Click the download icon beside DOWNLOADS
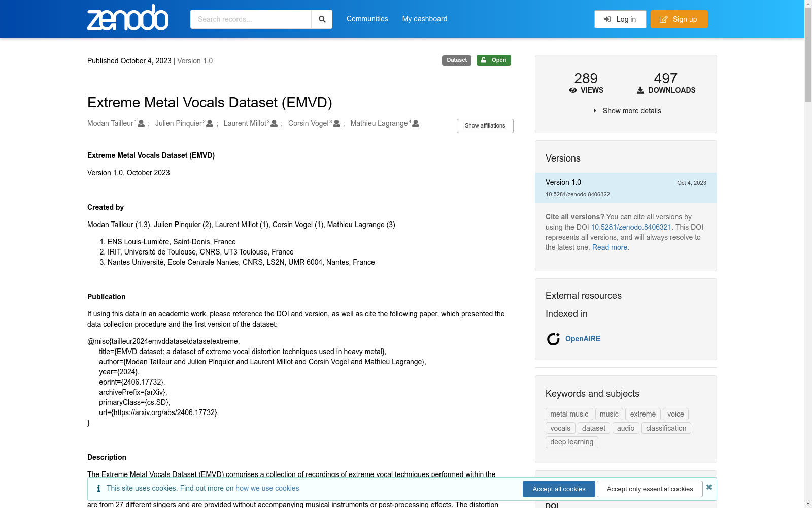The width and height of the screenshot is (812, 508). click(640, 90)
